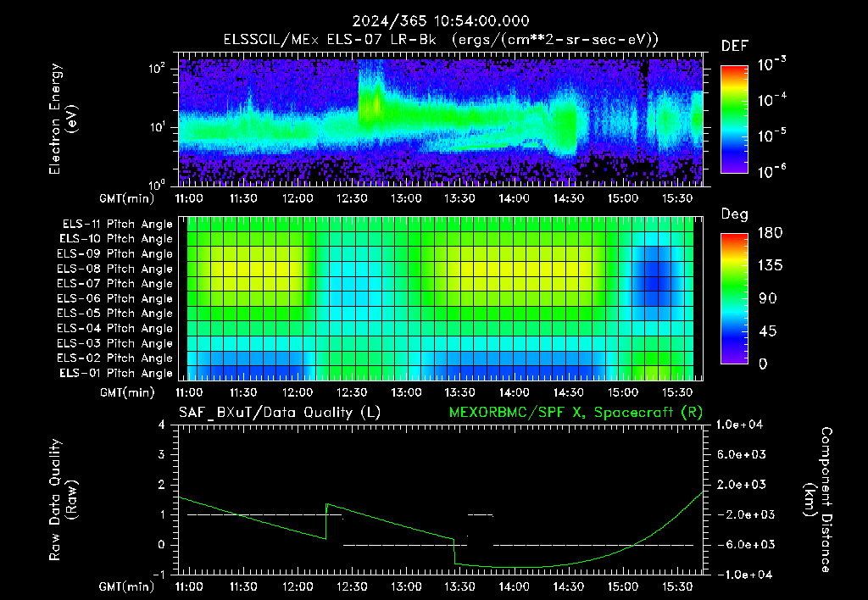Click the Deg legend label
The height and width of the screenshot is (600, 868).
click(734, 214)
